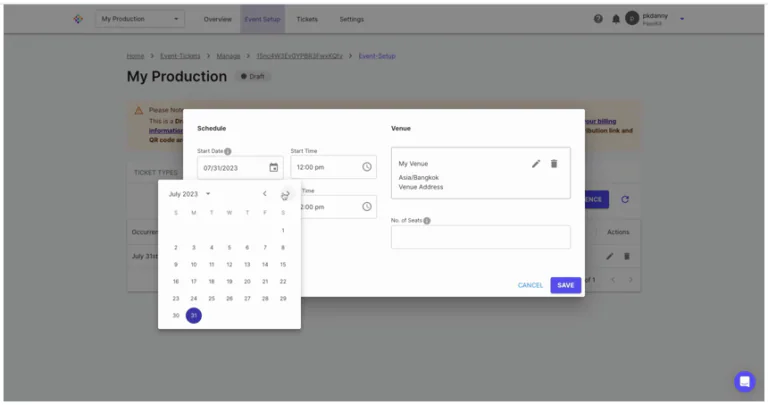
Task: Open the chat widget bubble
Action: coord(744,381)
